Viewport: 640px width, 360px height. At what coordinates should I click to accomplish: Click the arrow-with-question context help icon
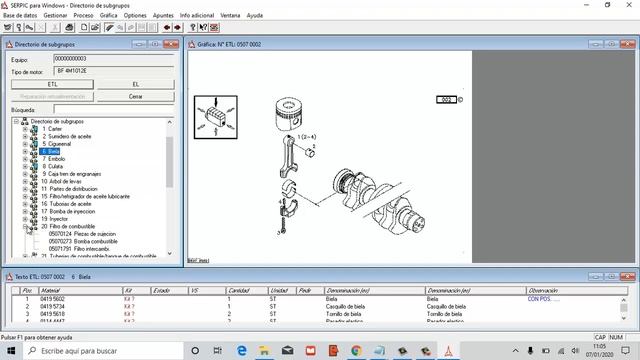coord(203,27)
